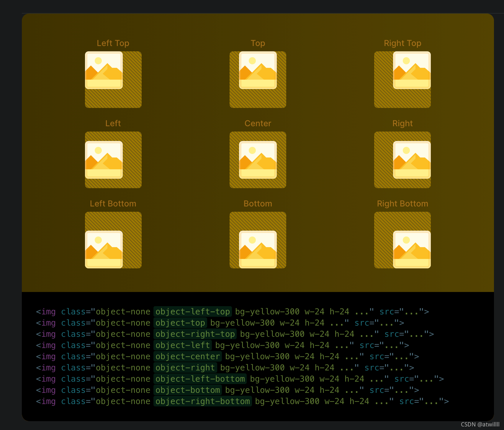Click the Right Top image thumbnail
Image resolution: width=504 pixels, height=430 pixels.
pyautogui.click(x=412, y=70)
